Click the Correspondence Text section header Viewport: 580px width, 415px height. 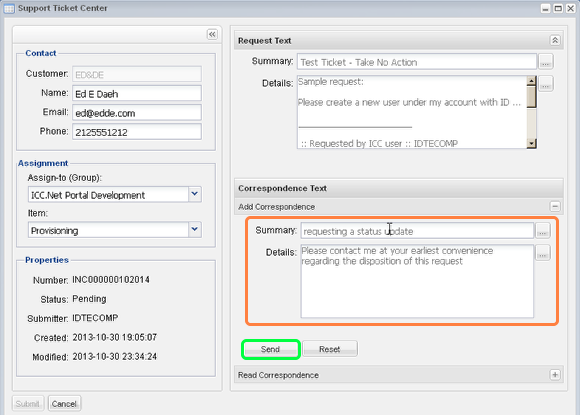coord(399,188)
